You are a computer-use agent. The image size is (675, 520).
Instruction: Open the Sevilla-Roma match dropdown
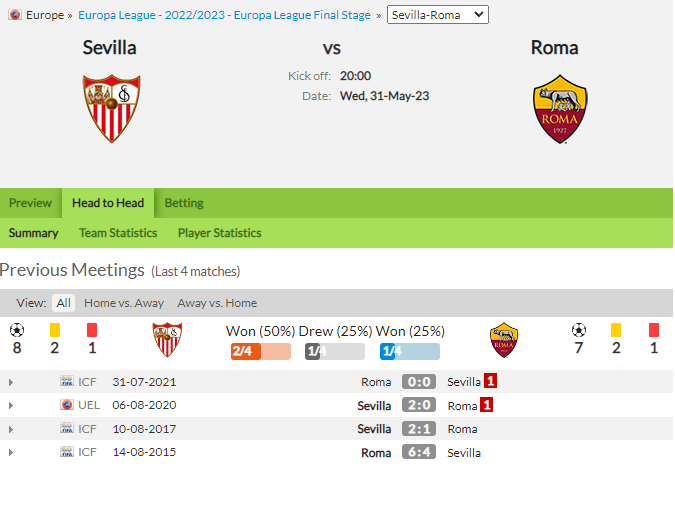(x=438, y=15)
